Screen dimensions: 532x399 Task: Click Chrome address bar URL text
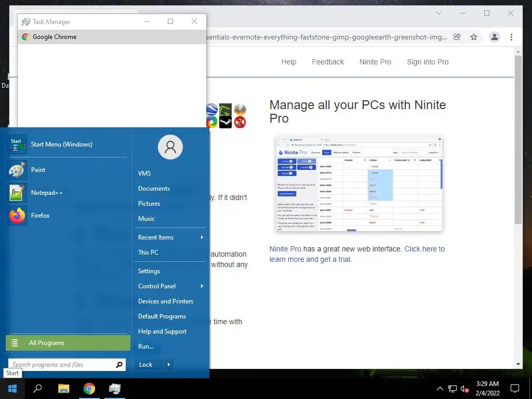coord(326,37)
